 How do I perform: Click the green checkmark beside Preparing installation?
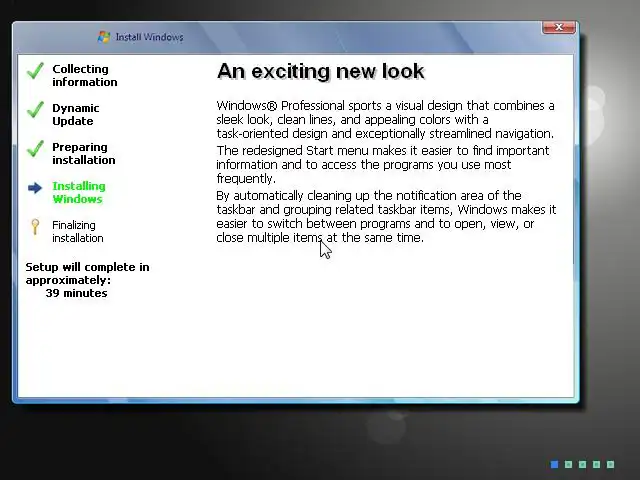pyautogui.click(x=36, y=149)
